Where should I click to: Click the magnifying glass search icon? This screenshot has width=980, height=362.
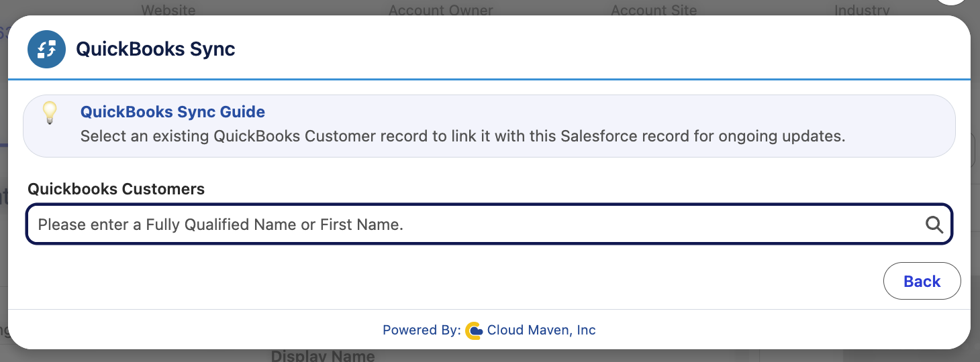pyautogui.click(x=934, y=225)
